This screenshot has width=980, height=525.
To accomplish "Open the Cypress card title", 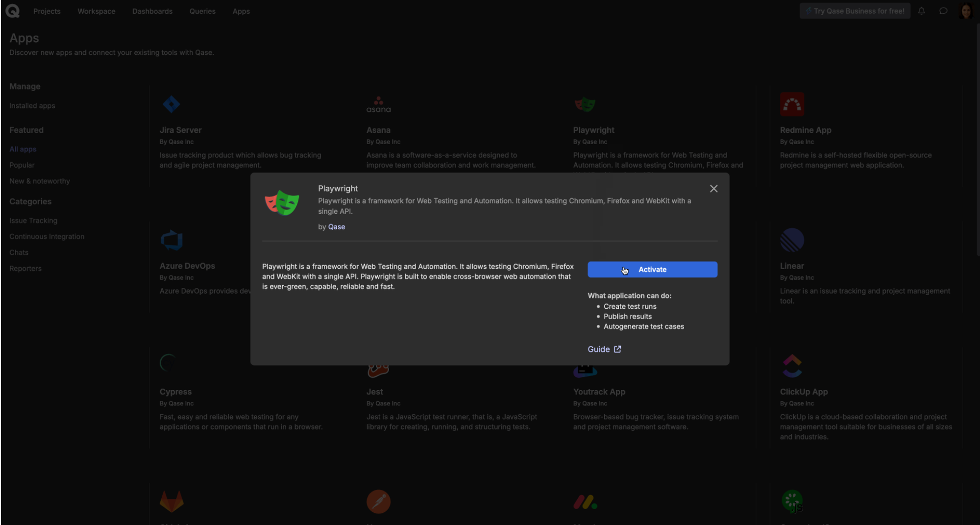I will tap(175, 392).
